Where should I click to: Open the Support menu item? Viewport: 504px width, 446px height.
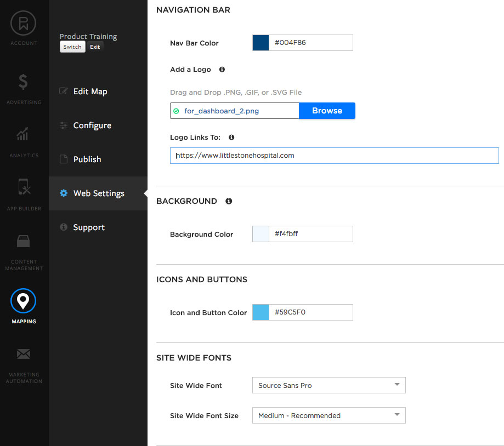tap(89, 227)
